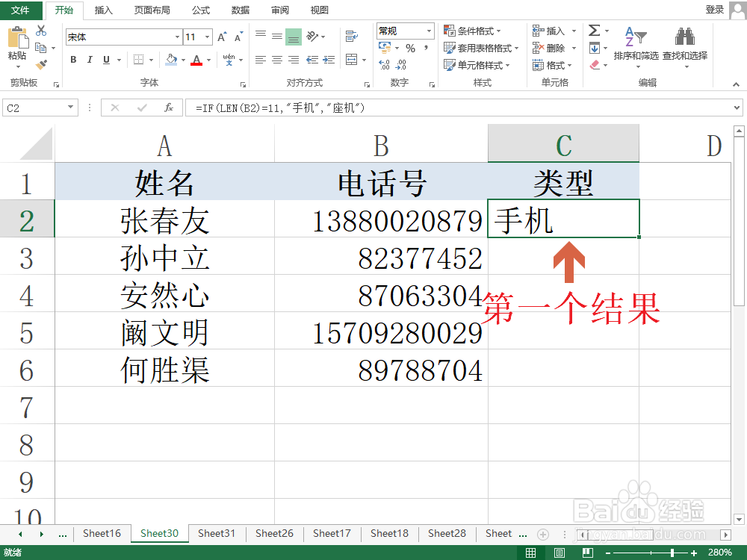Click the 套用表格格式 format as table icon
This screenshot has width=747, height=560.
pyautogui.click(x=482, y=48)
